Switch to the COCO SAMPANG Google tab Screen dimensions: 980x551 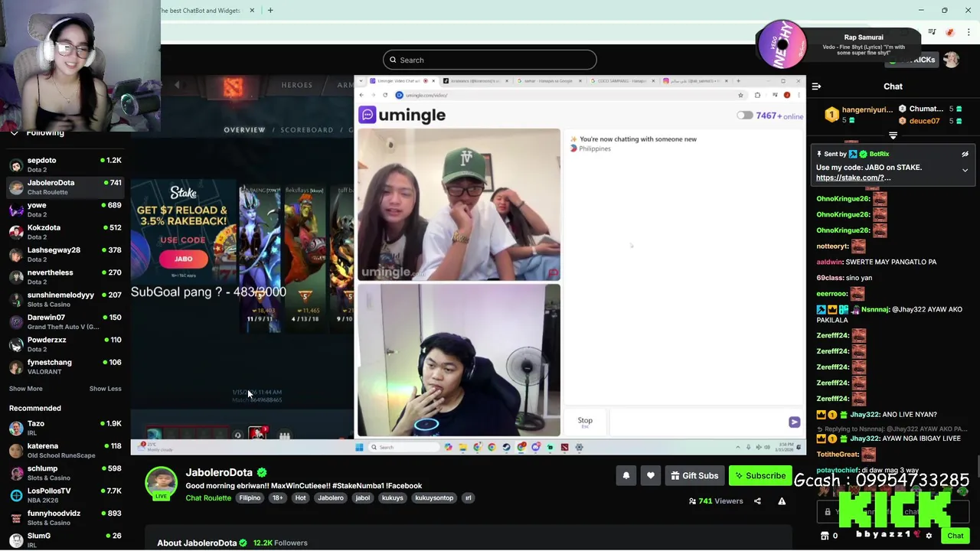[x=622, y=80]
